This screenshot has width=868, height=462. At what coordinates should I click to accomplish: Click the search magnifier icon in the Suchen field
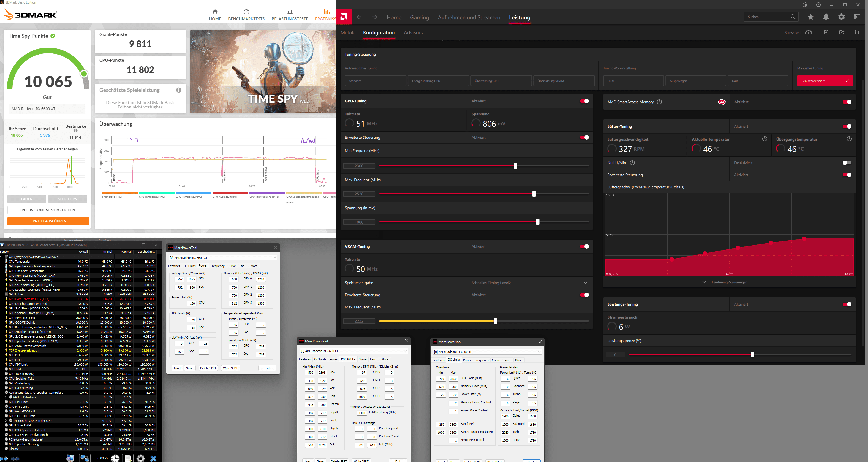pos(793,17)
